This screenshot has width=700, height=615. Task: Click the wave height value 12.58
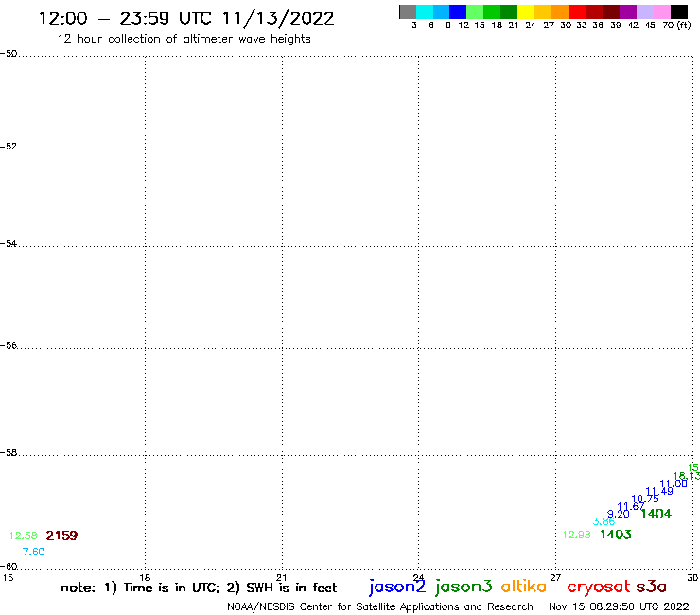[24, 536]
